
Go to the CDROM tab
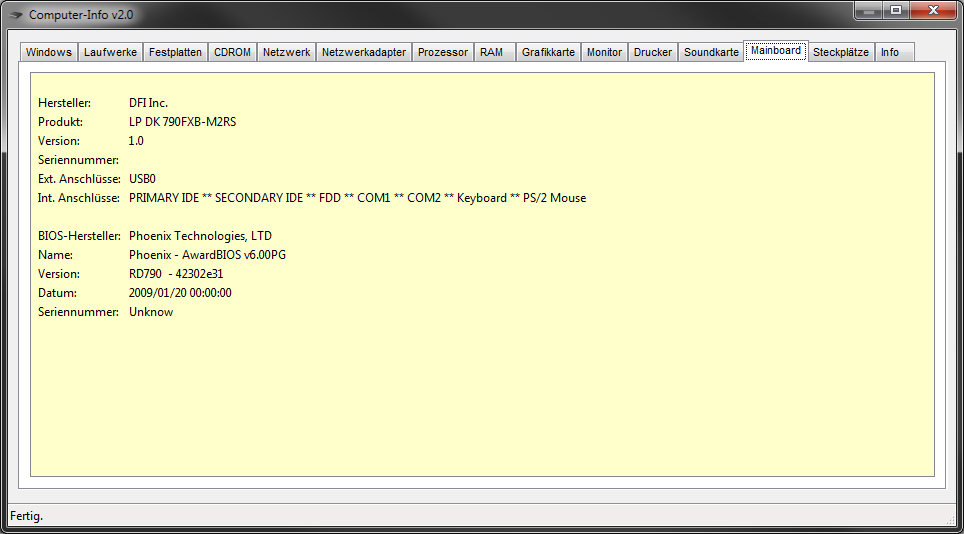tap(232, 52)
